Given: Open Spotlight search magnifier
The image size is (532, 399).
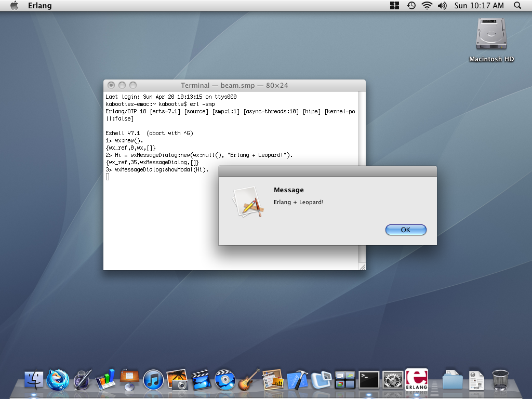Looking at the screenshot, I should coord(517,5).
